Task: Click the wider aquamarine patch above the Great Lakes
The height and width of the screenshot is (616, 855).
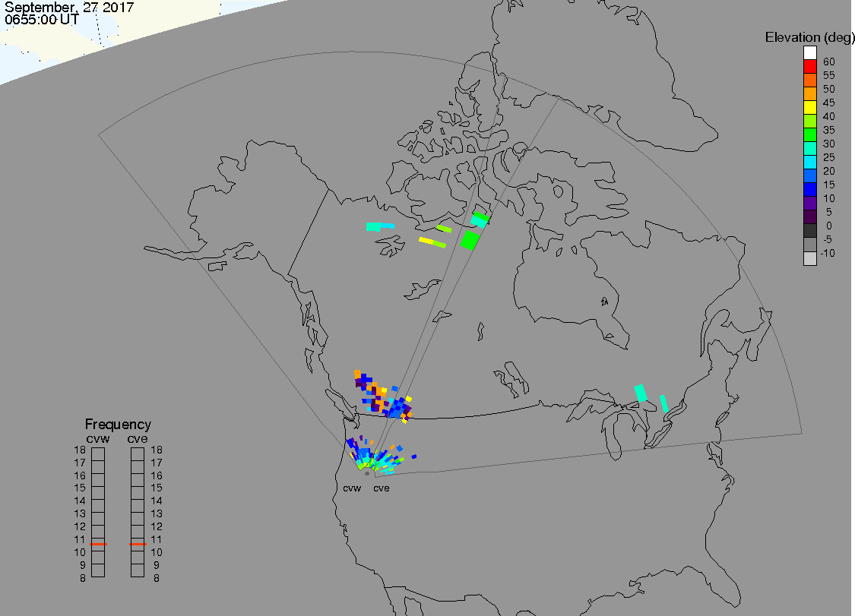Action: point(641,393)
